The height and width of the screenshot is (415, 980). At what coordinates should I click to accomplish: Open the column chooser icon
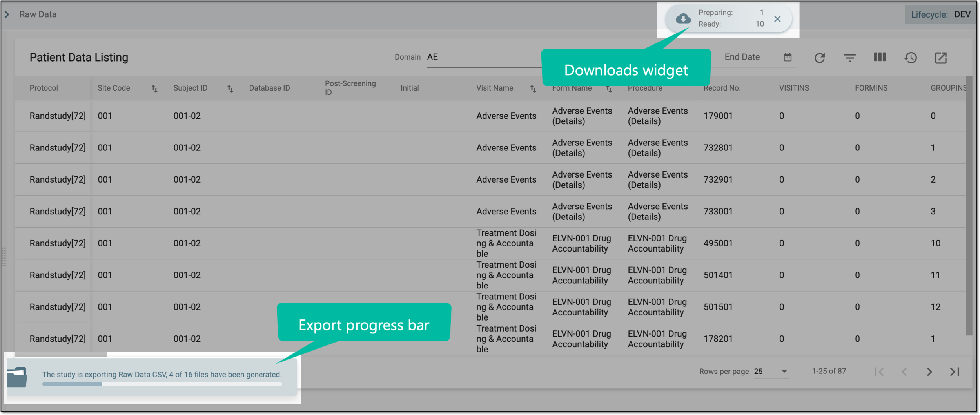pyautogui.click(x=880, y=57)
